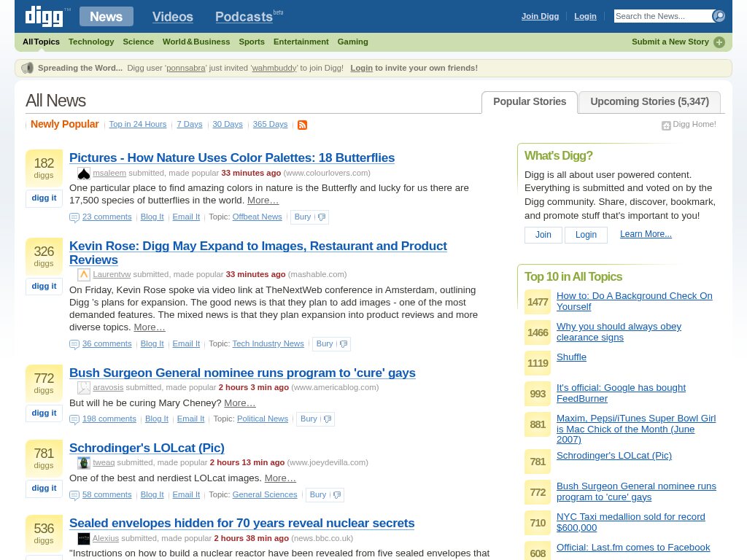The image size is (747, 560).
Task: Open msaleem's spade avatar
Action: [x=84, y=174]
